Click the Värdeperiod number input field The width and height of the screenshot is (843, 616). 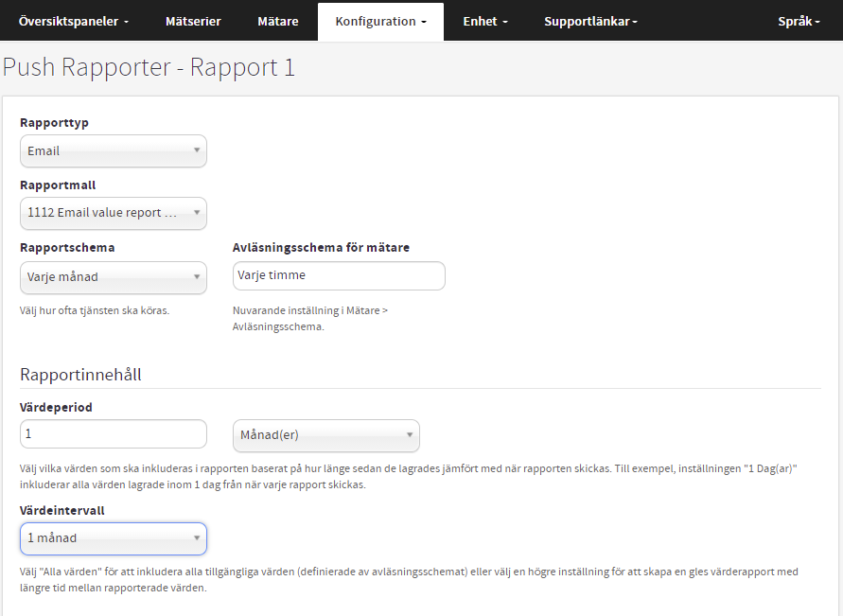click(x=113, y=434)
